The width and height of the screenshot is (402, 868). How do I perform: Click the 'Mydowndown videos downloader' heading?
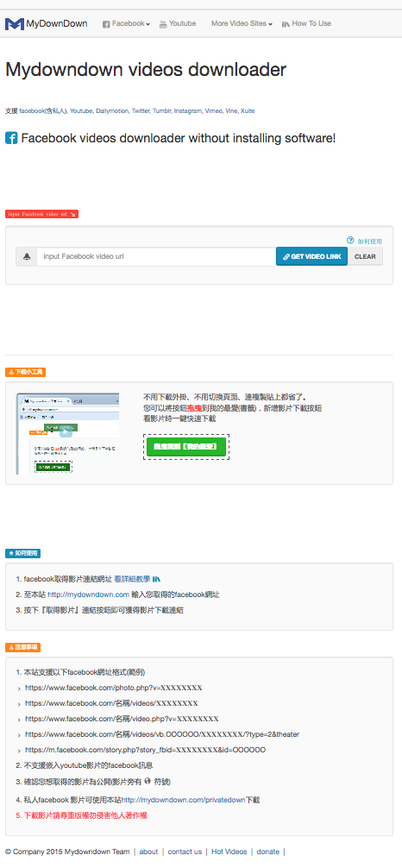146,70
